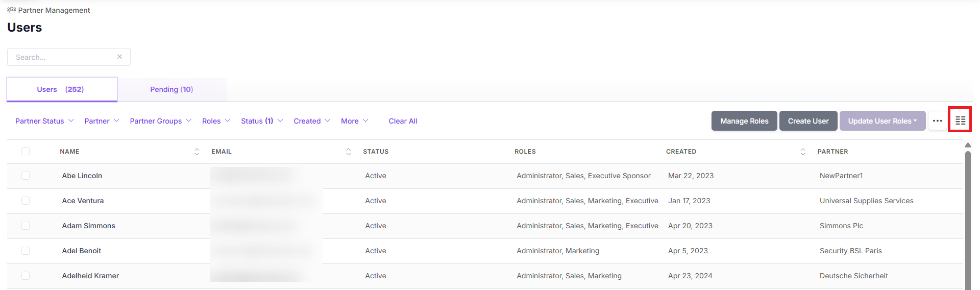This screenshot has width=980, height=290.
Task: Click Deutsche Sicherheit partner cell
Action: (854, 276)
